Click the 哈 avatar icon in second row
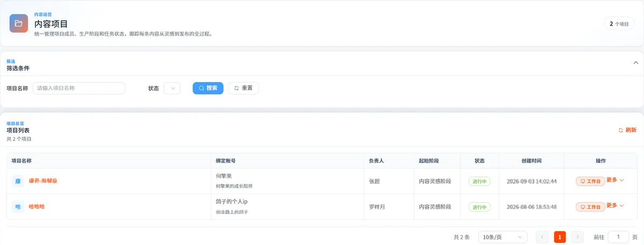Image resolution: width=644 pixels, height=245 pixels. click(x=18, y=206)
